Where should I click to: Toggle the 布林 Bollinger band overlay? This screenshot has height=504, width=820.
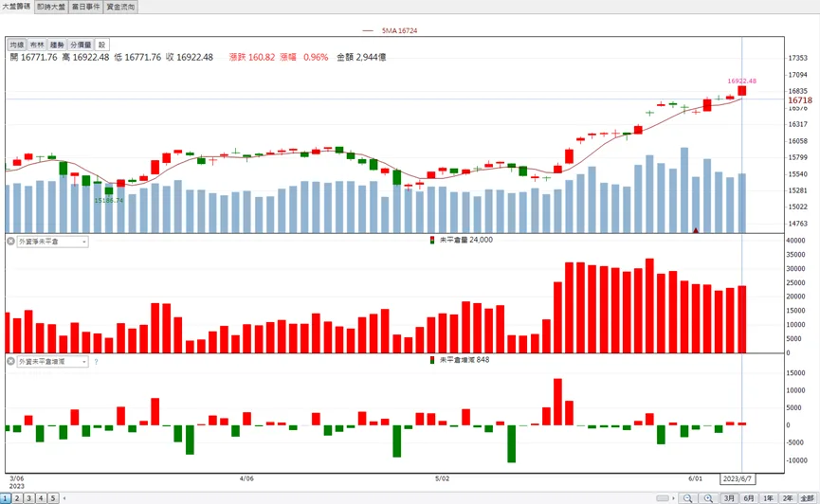point(37,45)
